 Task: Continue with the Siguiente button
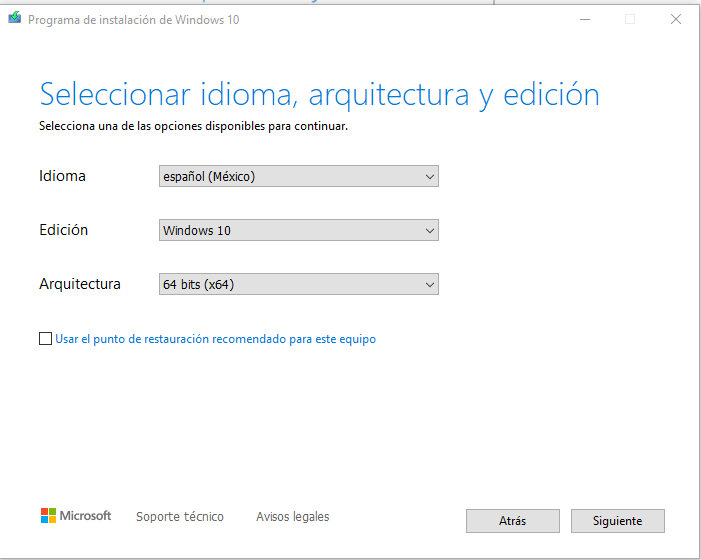pyautogui.click(x=618, y=521)
